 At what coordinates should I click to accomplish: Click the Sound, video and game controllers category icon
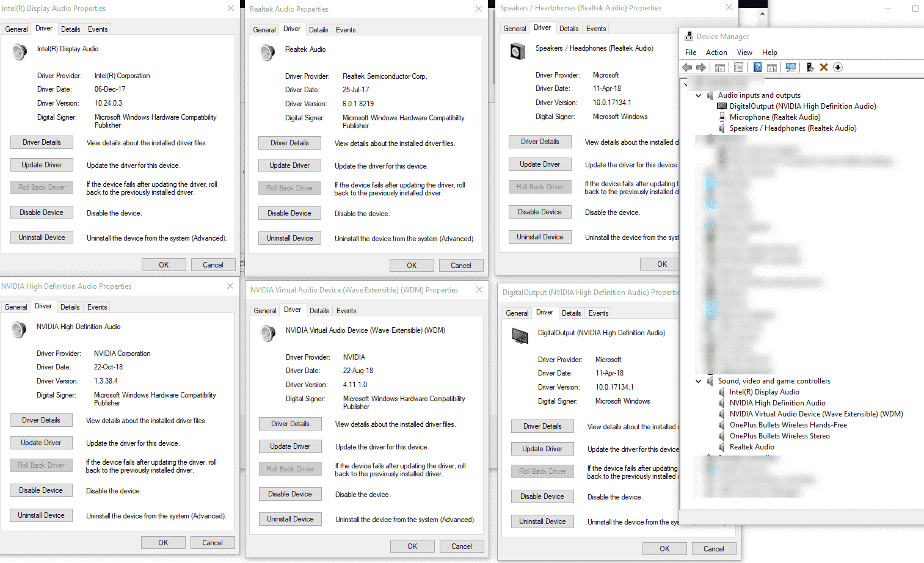[710, 381]
